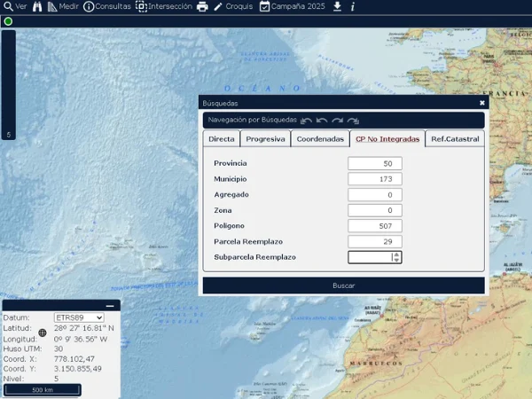
Task: Click the globe icon in coordinates panel
Action: pyautogui.click(x=42, y=333)
